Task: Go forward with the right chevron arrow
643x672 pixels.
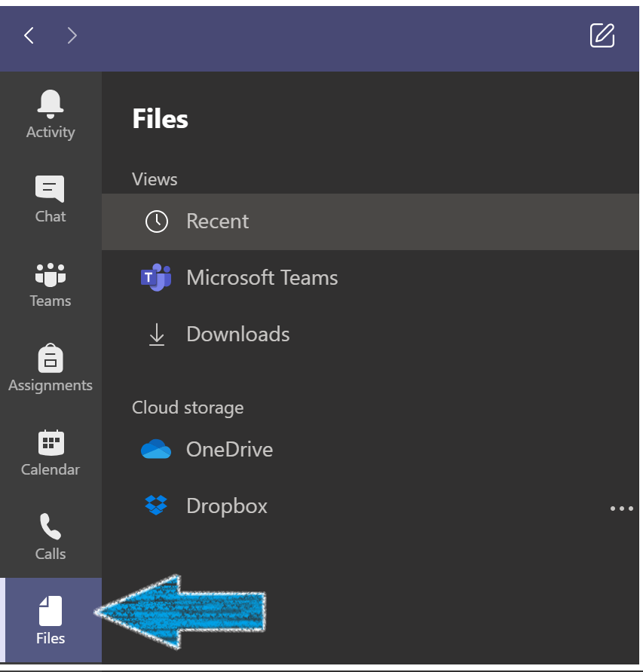Action: point(72,35)
